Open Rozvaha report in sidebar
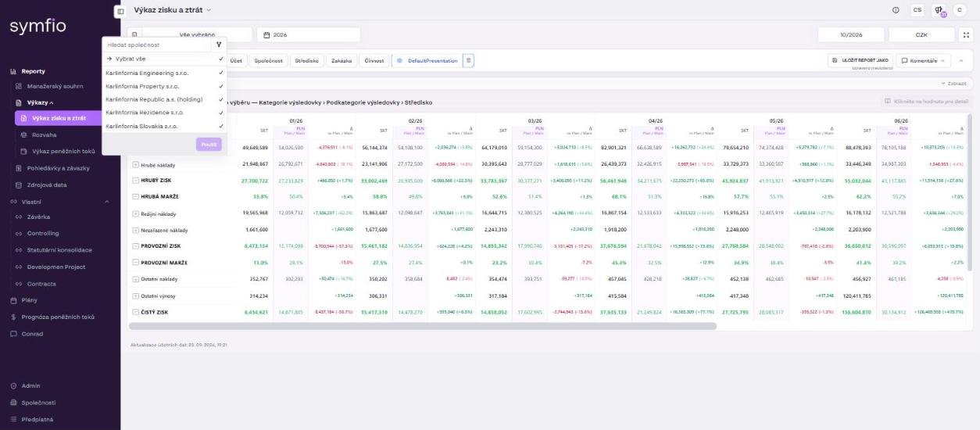 click(x=44, y=134)
